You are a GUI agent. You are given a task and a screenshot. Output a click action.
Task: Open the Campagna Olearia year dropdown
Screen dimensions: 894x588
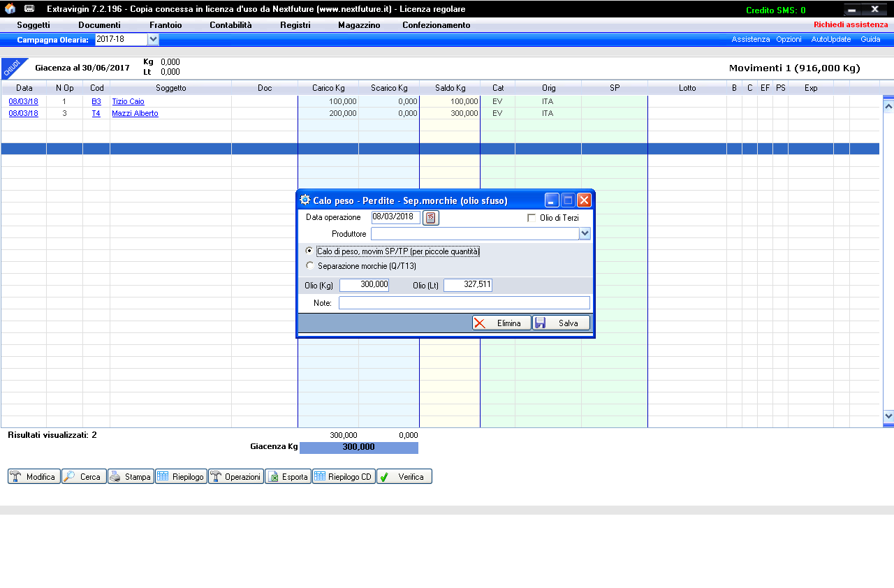tap(154, 40)
